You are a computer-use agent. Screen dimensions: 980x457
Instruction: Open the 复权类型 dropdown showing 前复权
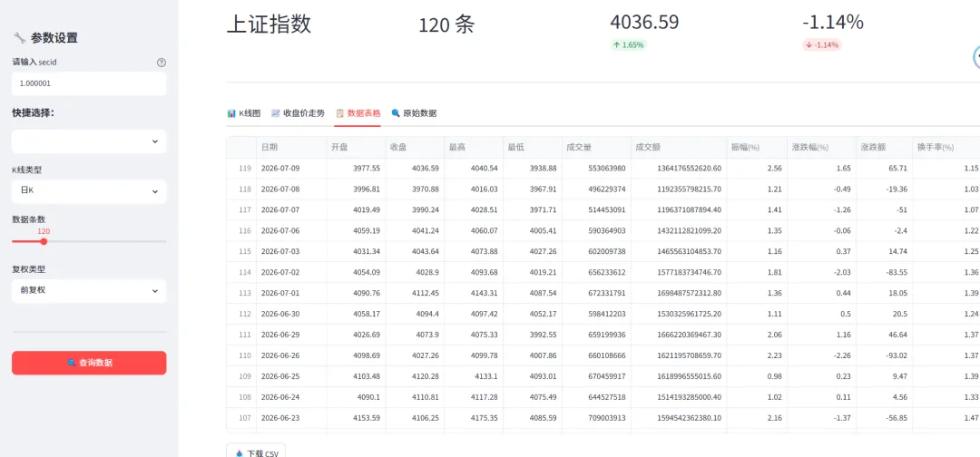tap(89, 291)
